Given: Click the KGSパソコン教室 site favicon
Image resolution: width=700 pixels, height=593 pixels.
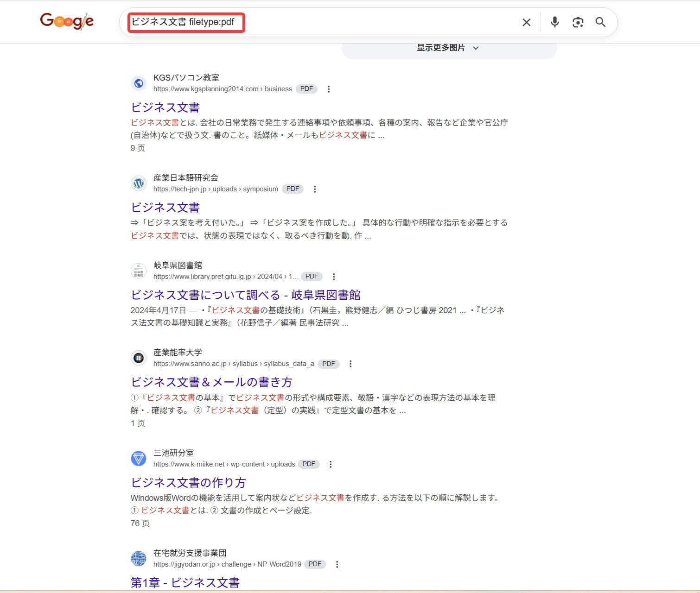Looking at the screenshot, I should (138, 83).
